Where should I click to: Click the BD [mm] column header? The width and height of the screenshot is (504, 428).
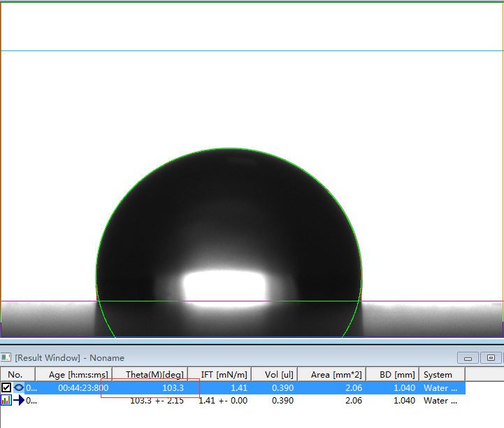click(x=394, y=375)
